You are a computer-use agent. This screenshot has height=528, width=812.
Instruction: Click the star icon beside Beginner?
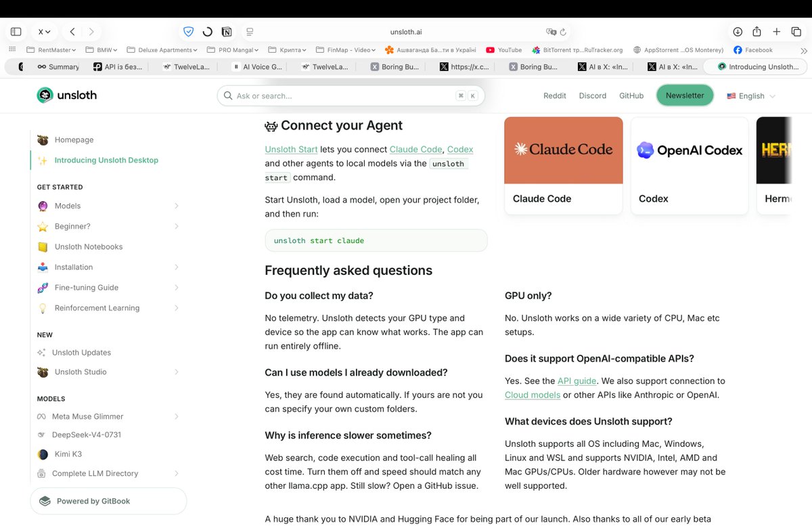coord(43,226)
